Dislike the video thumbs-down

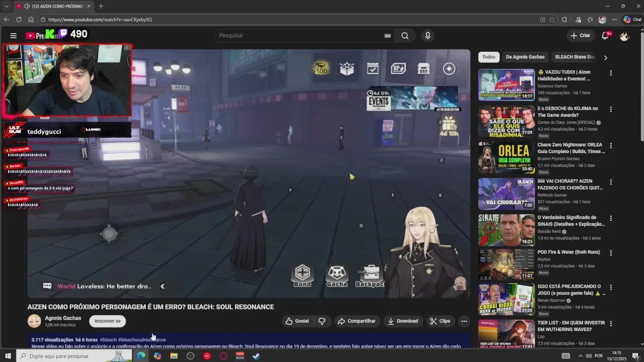click(322, 321)
